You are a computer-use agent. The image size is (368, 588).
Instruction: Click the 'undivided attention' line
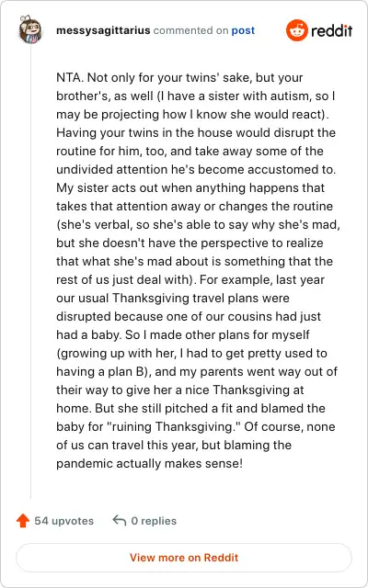[x=196, y=169]
